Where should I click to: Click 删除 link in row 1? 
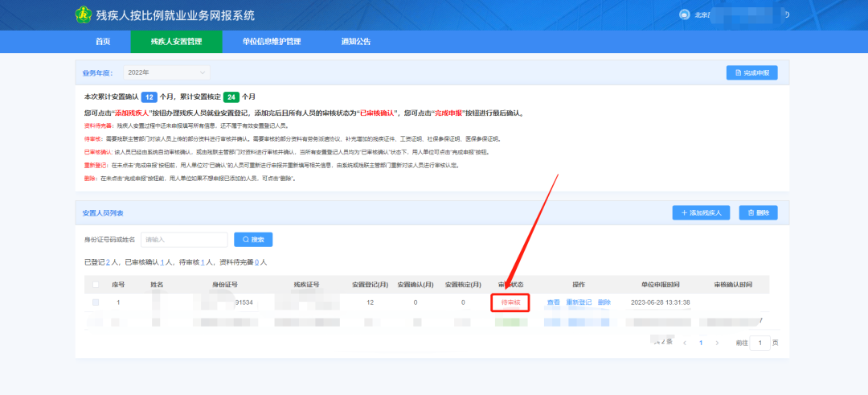tap(604, 302)
